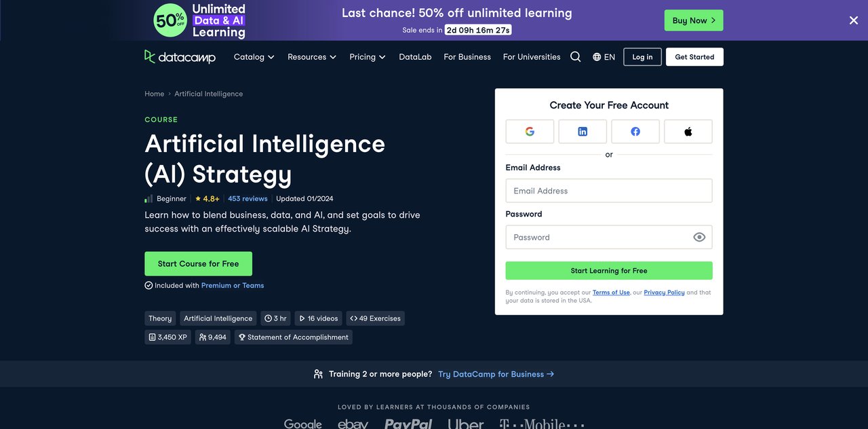Click the Updated 01/2024 text
868x429 pixels.
[304, 199]
